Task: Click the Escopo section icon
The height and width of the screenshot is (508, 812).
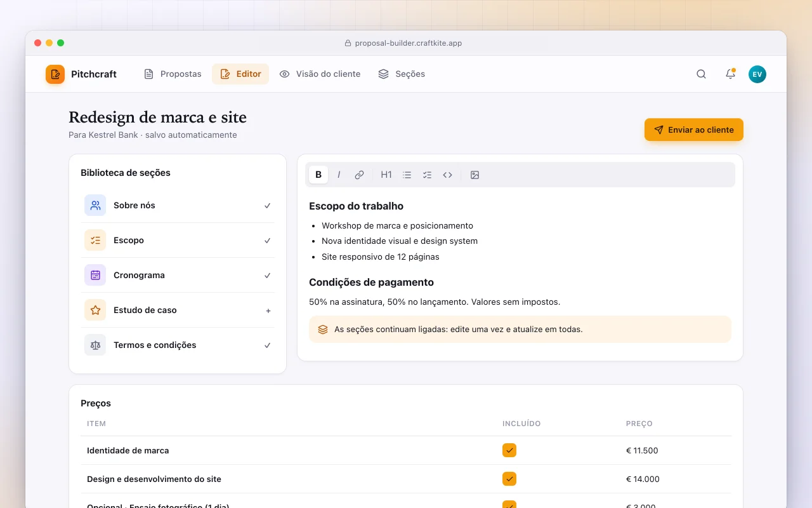Action: [x=95, y=240]
